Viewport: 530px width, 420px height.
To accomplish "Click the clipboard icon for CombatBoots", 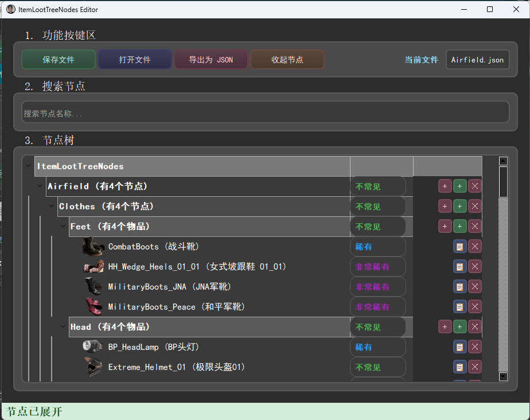I will [x=459, y=246].
